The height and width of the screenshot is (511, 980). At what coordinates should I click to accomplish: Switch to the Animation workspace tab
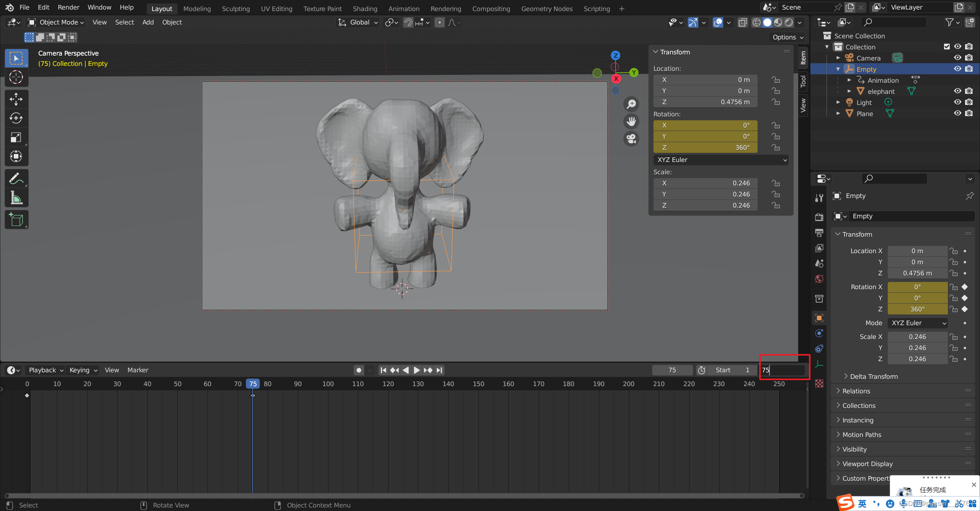pos(403,8)
